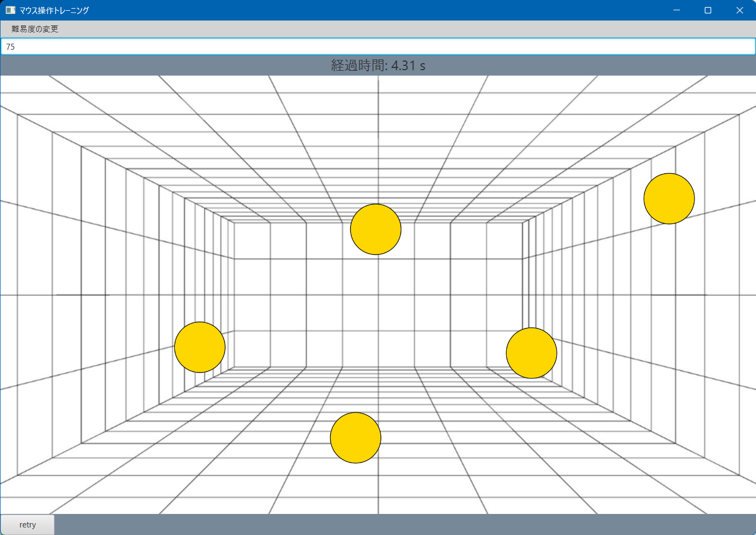Click the yellow circle nearest the upper-right corner
756x535 pixels.
point(669,199)
